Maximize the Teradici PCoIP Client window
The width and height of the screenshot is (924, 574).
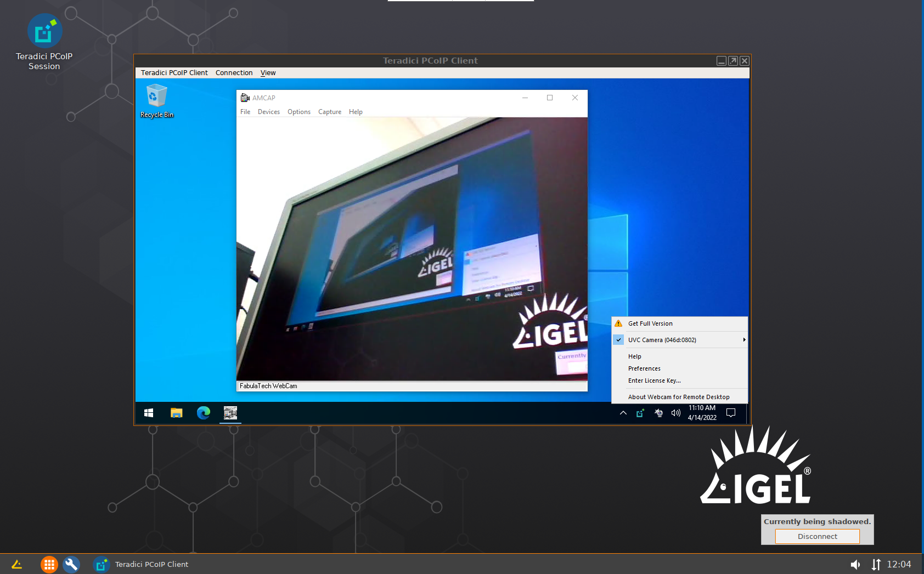click(x=733, y=61)
